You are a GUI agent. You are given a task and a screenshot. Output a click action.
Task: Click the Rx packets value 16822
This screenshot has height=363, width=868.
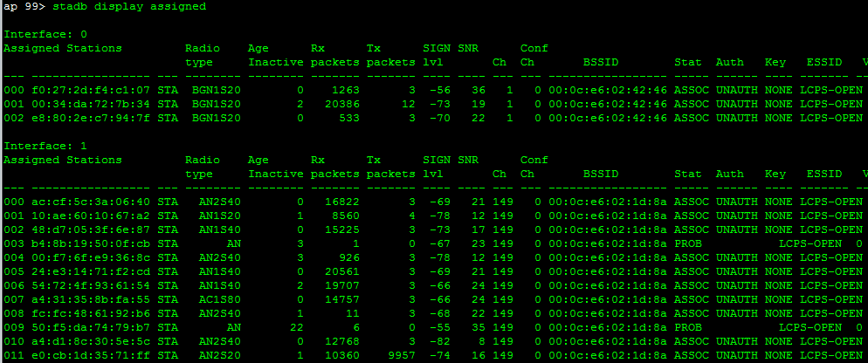point(342,202)
